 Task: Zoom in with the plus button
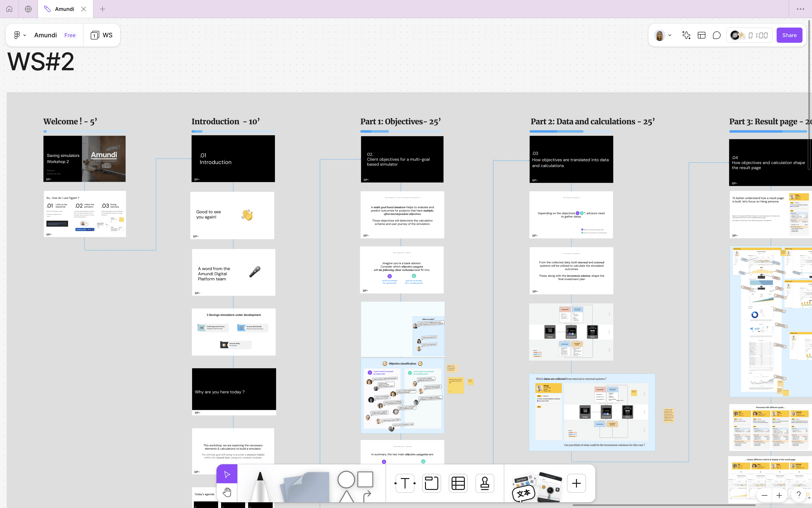click(779, 495)
